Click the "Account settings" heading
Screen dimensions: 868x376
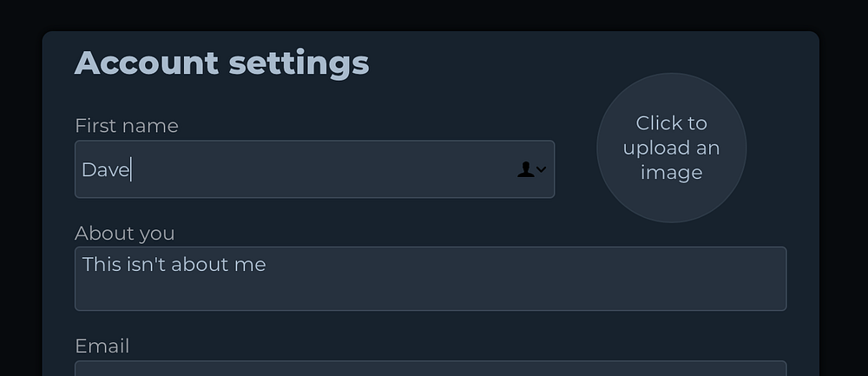(222, 63)
